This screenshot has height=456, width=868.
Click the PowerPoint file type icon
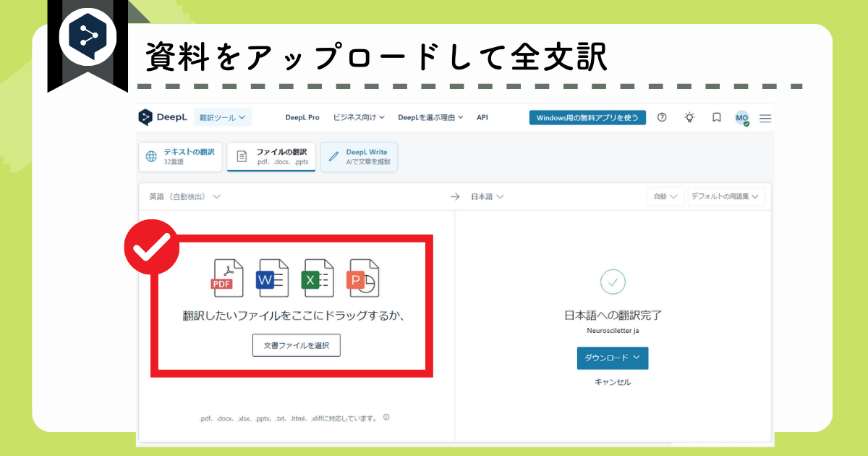363,278
